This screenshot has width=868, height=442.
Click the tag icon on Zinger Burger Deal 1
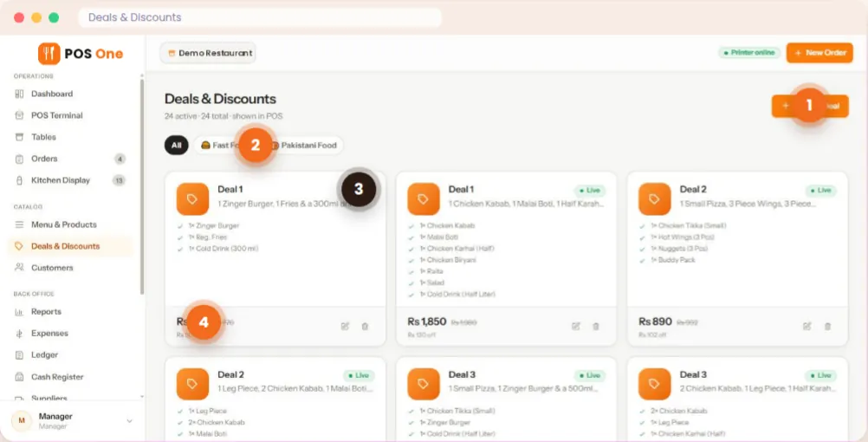point(192,198)
